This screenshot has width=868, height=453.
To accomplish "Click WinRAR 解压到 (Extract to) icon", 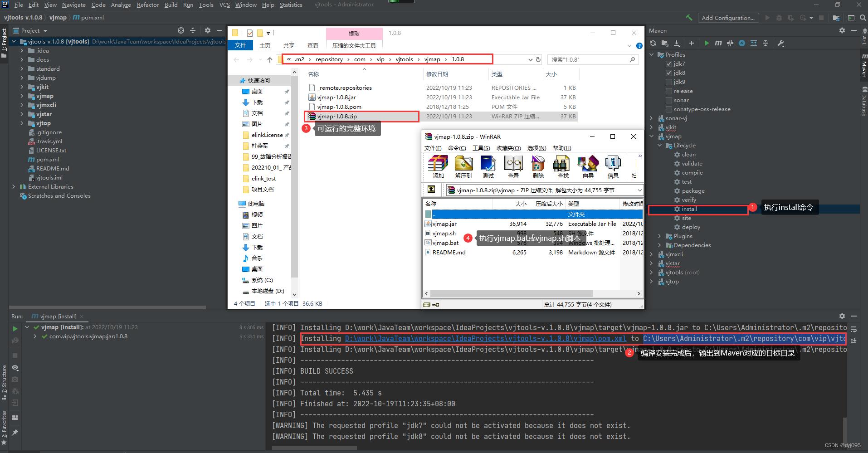I will pos(463,166).
